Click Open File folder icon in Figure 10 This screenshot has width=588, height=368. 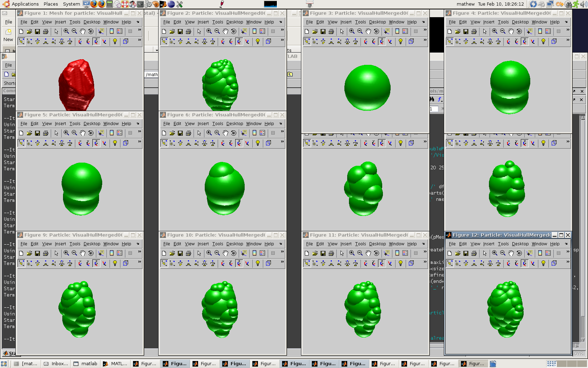pyautogui.click(x=172, y=253)
